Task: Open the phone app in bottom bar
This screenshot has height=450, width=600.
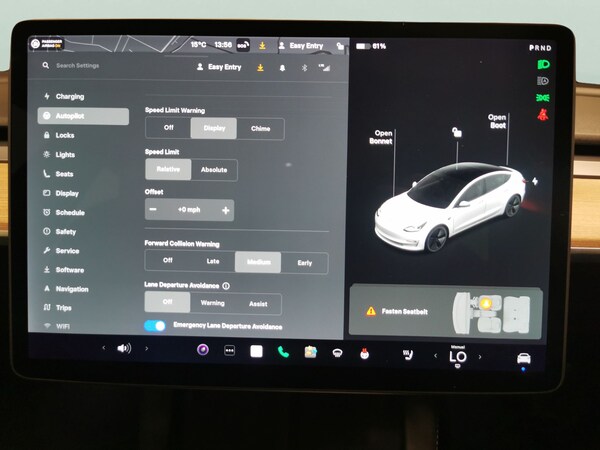Action: [x=283, y=351]
